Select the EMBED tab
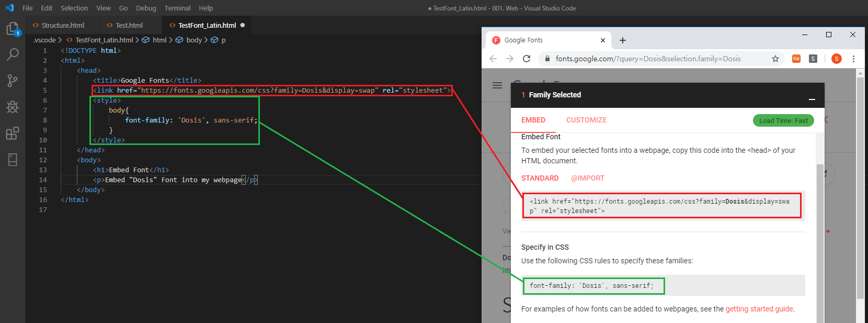Screen dimensions: 868x323 click(x=533, y=120)
